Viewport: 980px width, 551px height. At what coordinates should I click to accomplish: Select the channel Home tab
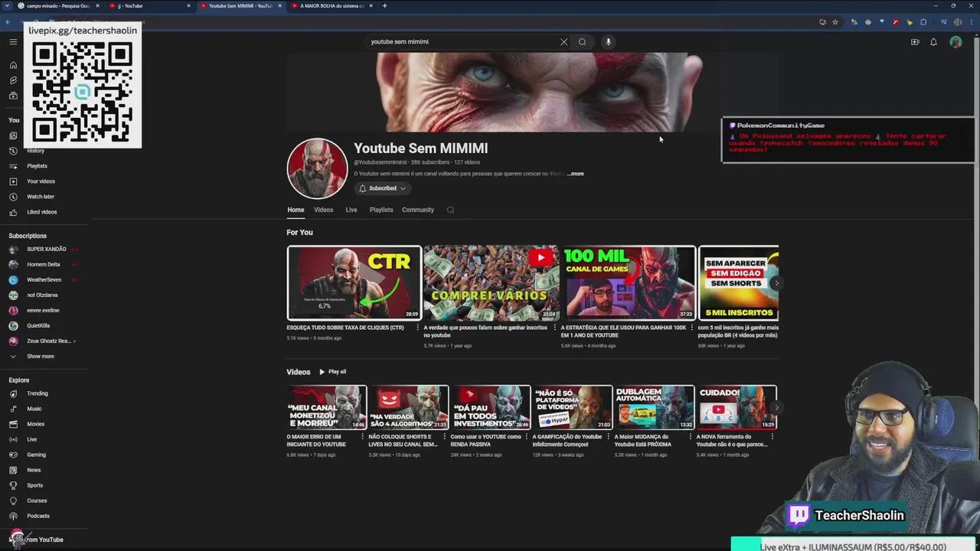pos(296,210)
